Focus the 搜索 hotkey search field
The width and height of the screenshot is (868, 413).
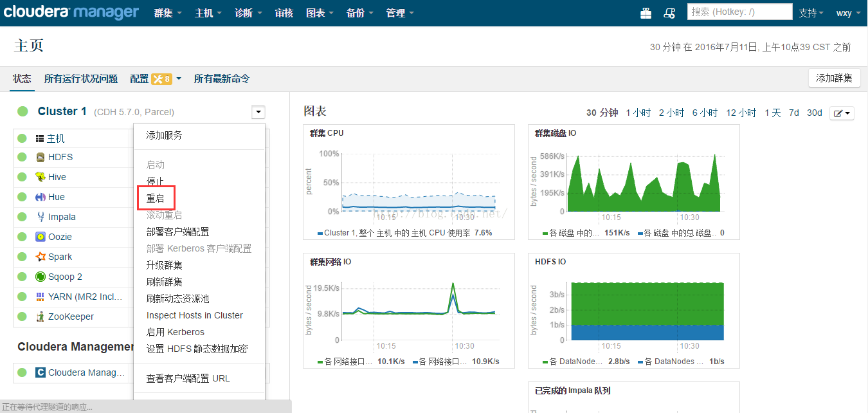740,12
